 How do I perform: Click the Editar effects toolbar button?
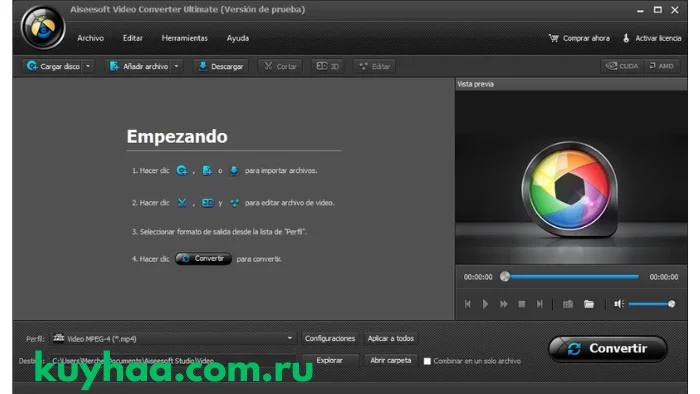click(x=375, y=66)
